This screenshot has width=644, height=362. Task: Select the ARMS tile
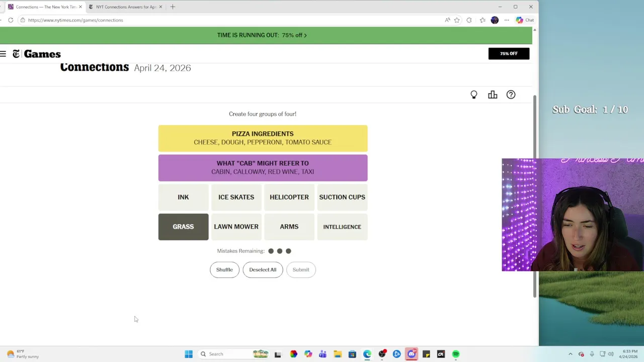pyautogui.click(x=289, y=227)
